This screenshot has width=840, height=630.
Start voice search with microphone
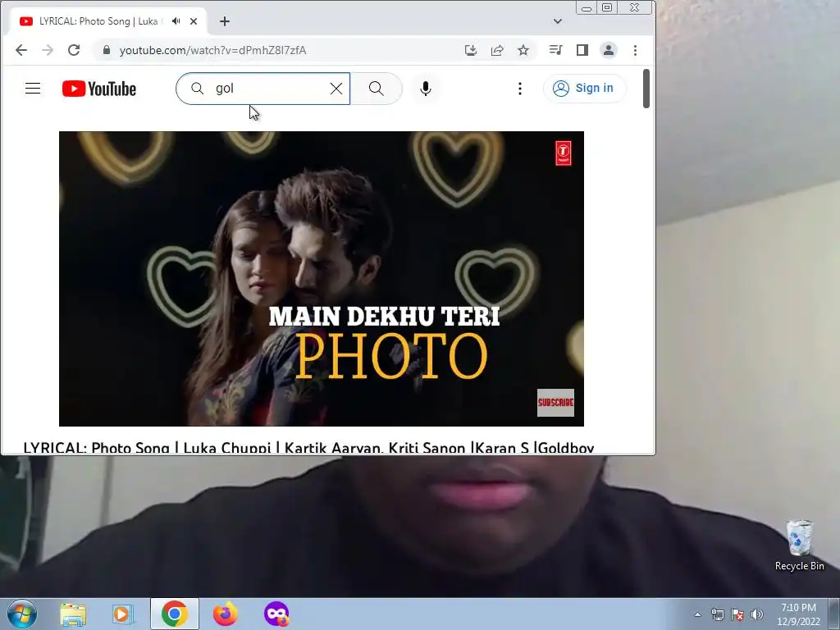click(x=426, y=89)
